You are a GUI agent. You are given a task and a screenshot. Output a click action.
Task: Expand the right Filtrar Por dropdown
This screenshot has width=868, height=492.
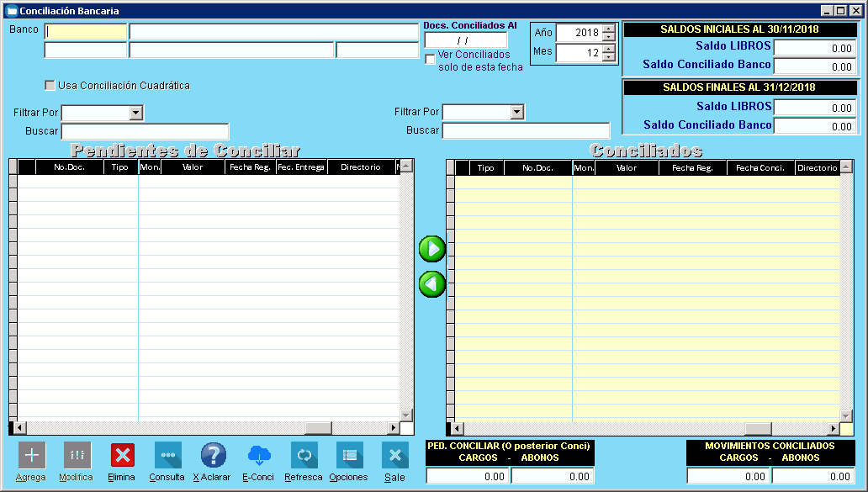tap(517, 113)
